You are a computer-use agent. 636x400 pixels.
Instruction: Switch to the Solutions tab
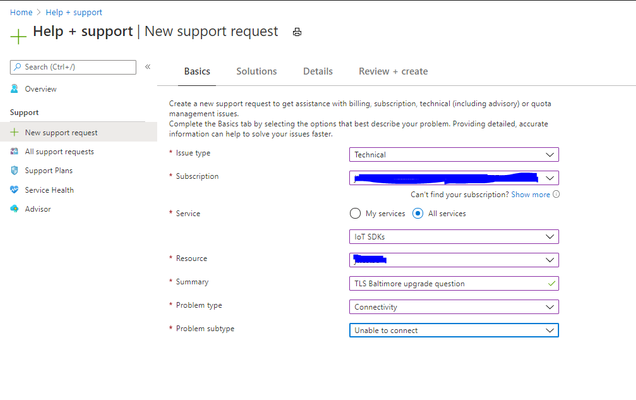pos(256,71)
